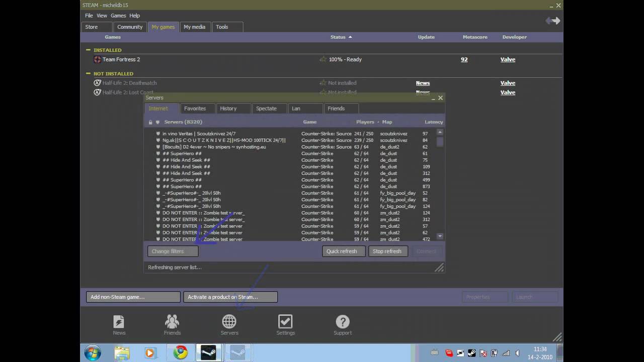Click the lock icon column header
644x362 pixels.
pyautogui.click(x=150, y=122)
